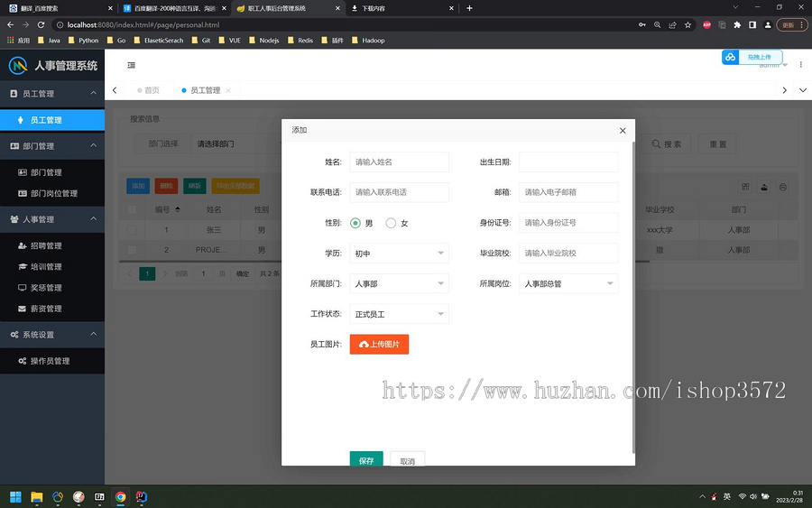Open the 工作状态 dropdown showing 正式员工
Image resolution: width=812 pixels, height=508 pixels.
click(x=400, y=314)
